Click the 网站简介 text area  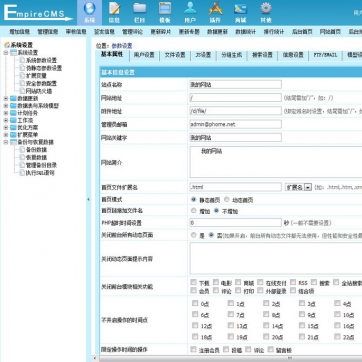click(x=276, y=162)
